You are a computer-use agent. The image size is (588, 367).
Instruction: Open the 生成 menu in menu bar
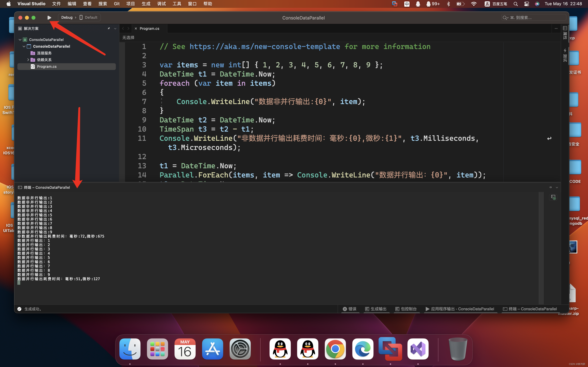pos(146,4)
